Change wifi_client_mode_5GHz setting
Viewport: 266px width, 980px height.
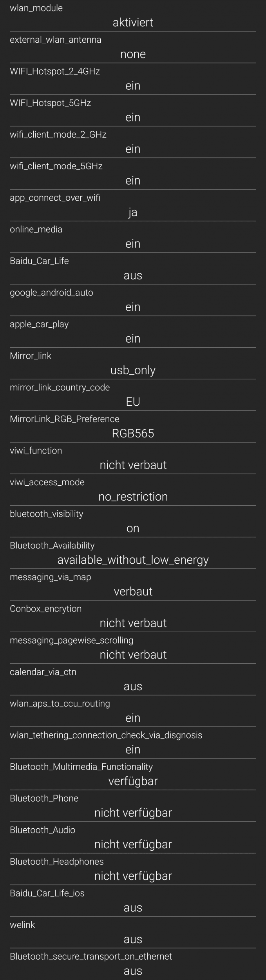point(133,174)
